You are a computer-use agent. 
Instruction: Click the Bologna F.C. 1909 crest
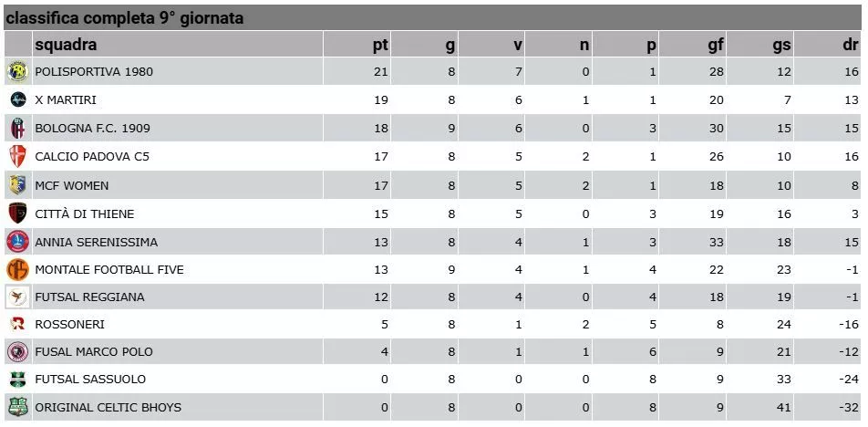pyautogui.click(x=17, y=129)
